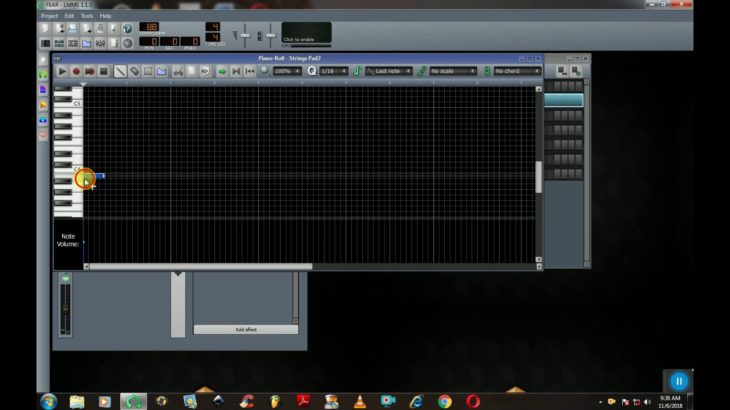Toggle loop points in Piano Roll
Viewport: 730px width, 410px height.
[x=236, y=71]
